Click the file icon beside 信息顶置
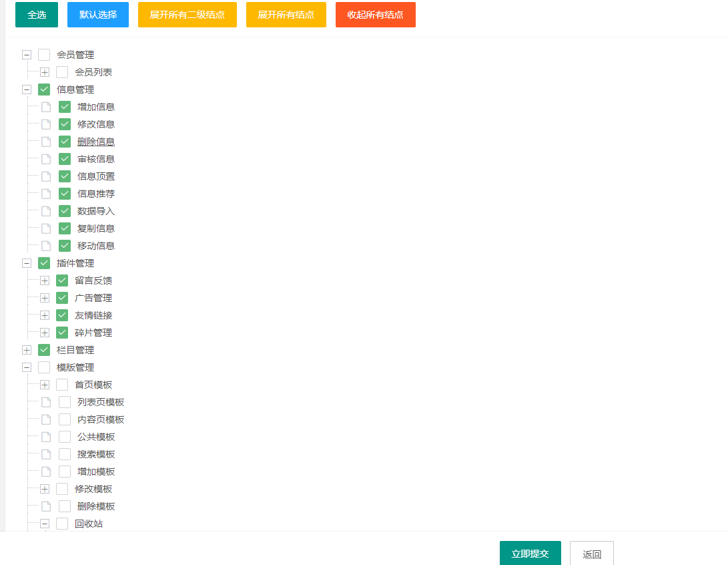 [x=46, y=176]
